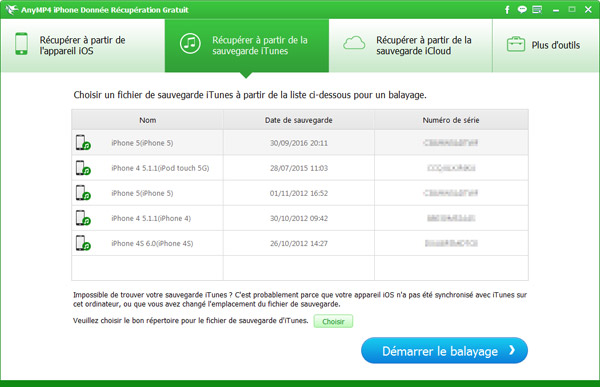
Task: Click backup icon for iPhone 5 dated 01/11/2012
Action: point(83,193)
